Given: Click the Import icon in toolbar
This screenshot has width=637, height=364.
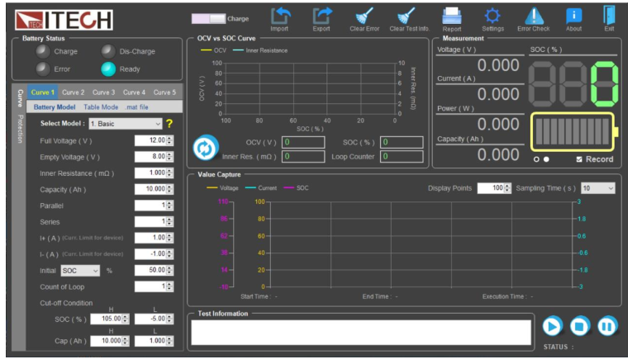Looking at the screenshot, I should click(x=279, y=16).
